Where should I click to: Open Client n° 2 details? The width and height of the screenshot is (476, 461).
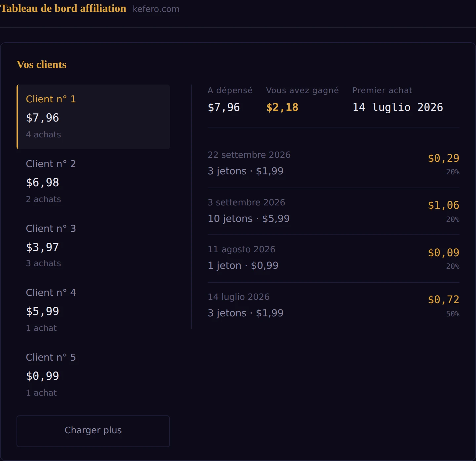point(94,182)
